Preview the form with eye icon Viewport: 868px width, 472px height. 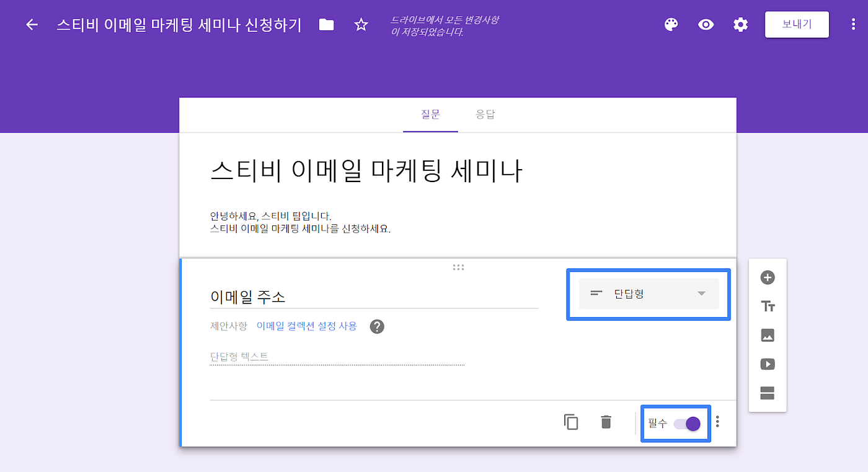pyautogui.click(x=706, y=25)
